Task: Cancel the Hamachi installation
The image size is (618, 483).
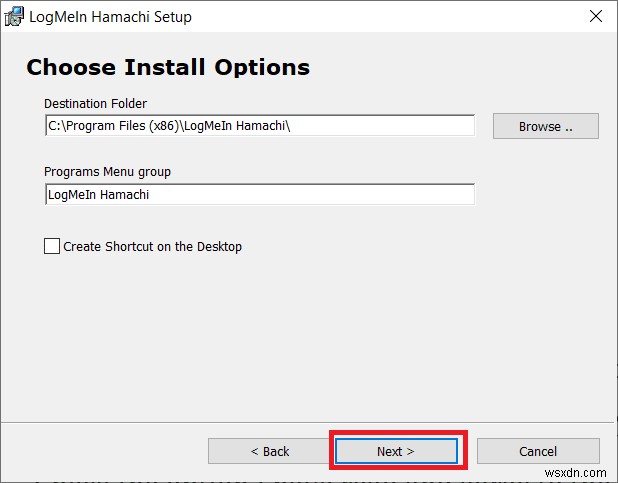Action: [x=538, y=451]
